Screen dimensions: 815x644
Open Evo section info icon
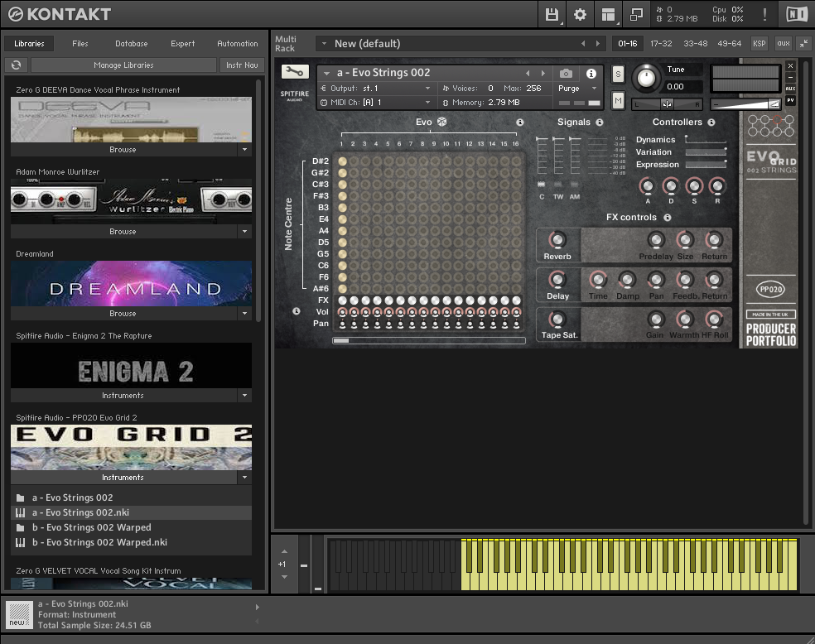coord(520,122)
